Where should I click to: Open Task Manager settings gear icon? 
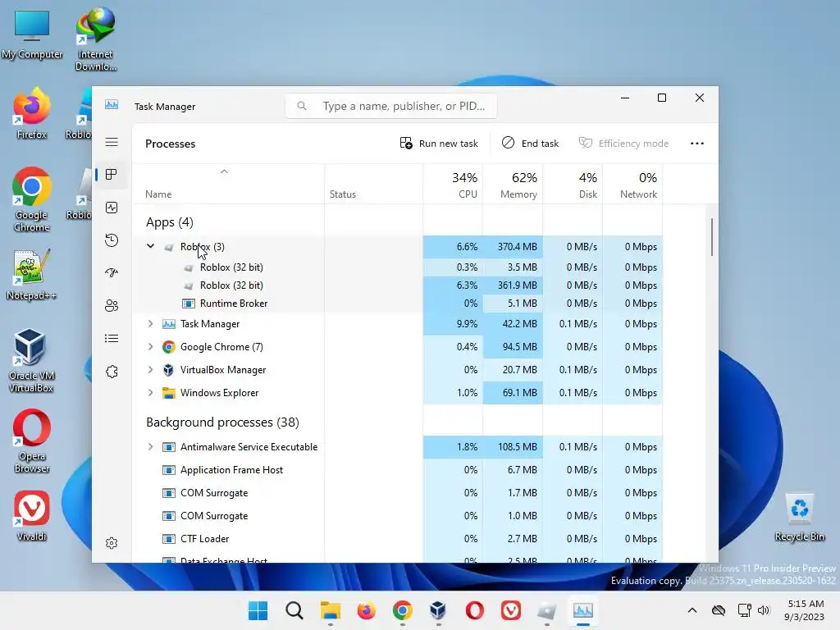(x=112, y=543)
